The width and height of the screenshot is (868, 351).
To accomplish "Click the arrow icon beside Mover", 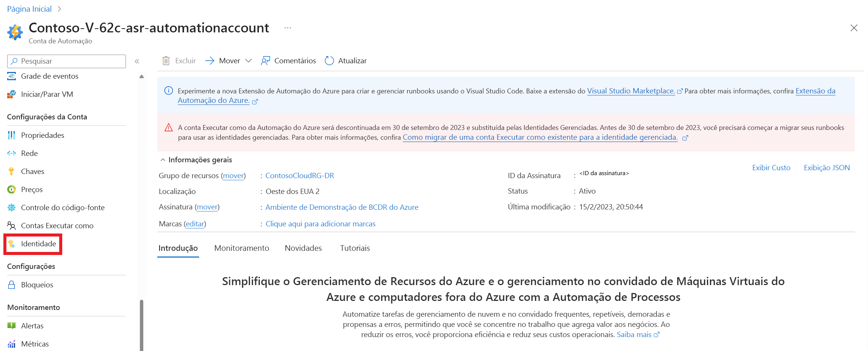I will point(210,61).
